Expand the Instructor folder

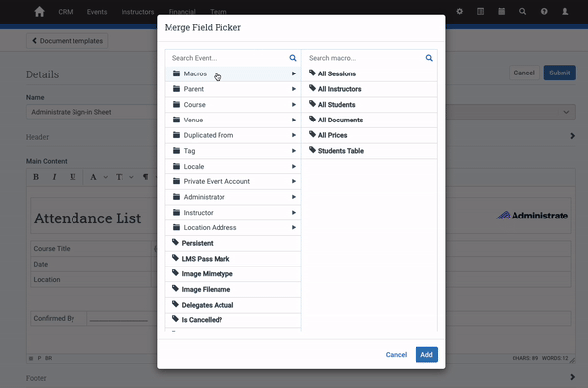[232, 213]
